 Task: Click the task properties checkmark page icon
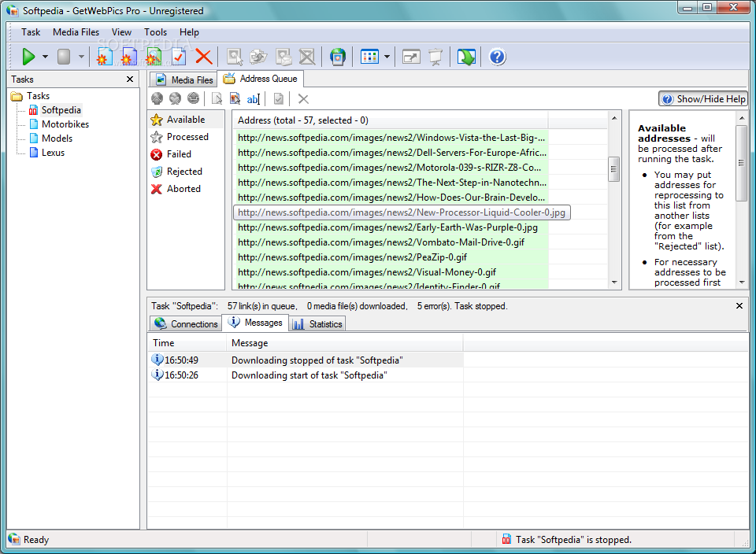179,57
